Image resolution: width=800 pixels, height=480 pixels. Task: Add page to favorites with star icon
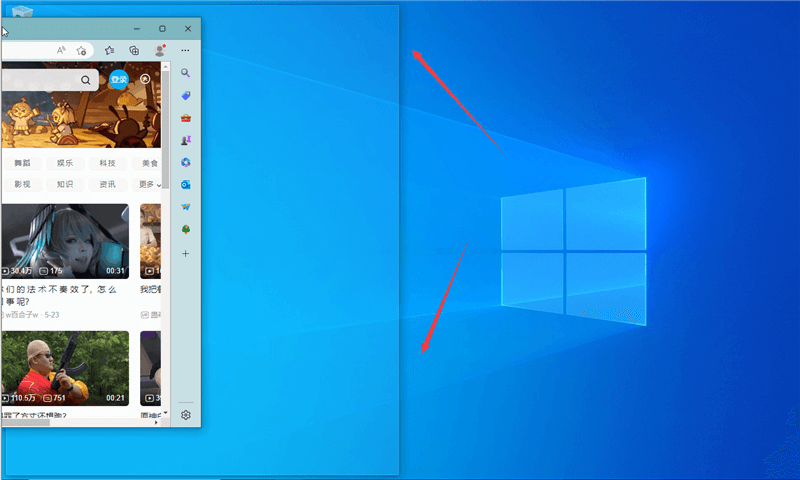point(82,50)
